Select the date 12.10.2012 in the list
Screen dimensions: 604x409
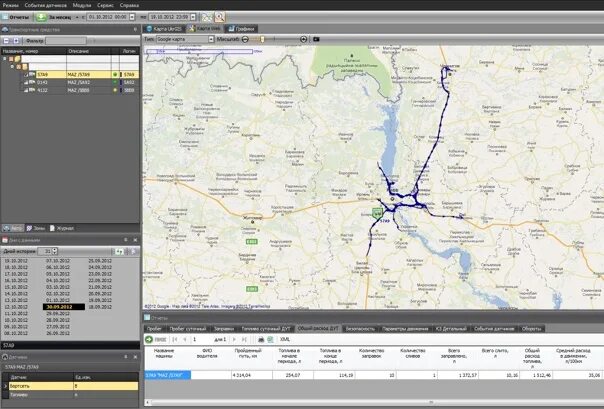pyautogui.click(x=16, y=307)
